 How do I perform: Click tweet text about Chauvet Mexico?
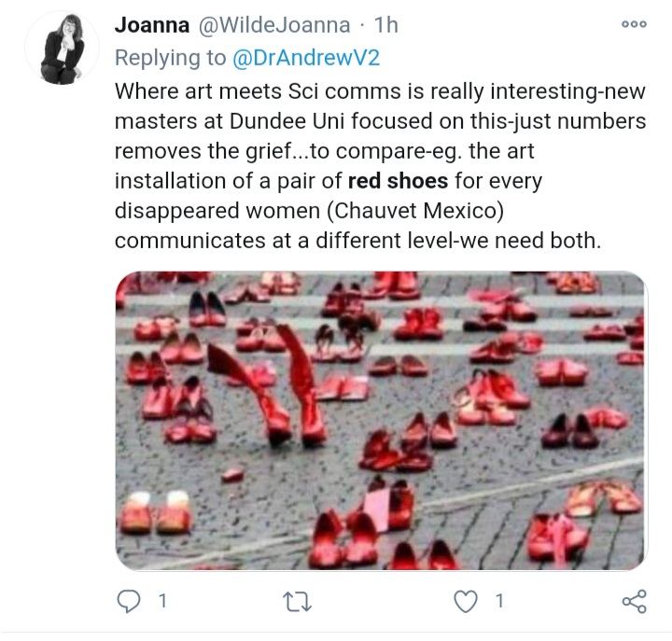(x=309, y=211)
